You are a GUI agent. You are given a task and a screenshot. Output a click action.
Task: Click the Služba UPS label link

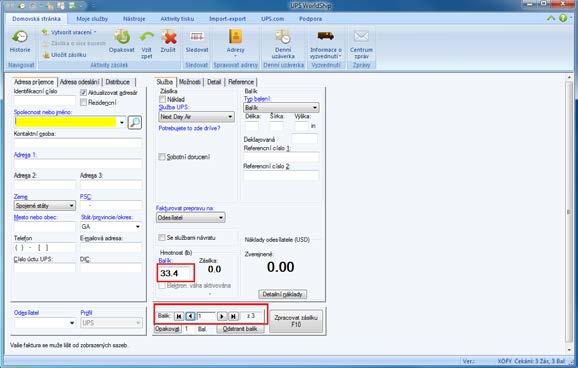pos(173,107)
